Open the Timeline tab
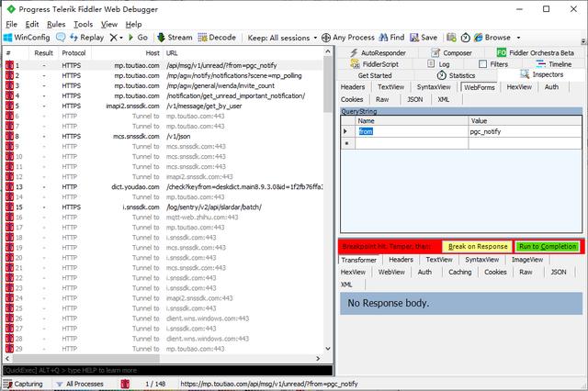588x391 pixels. (x=554, y=64)
